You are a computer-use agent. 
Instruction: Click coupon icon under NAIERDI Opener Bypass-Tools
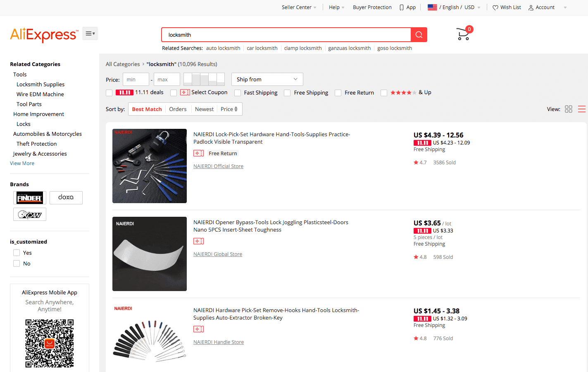pyautogui.click(x=198, y=241)
